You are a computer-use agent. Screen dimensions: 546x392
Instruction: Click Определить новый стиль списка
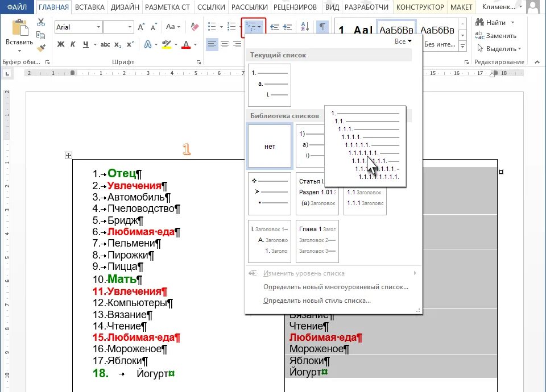317,301
